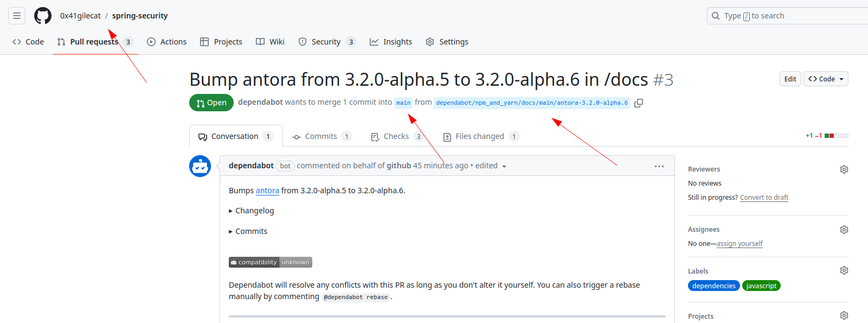The height and width of the screenshot is (323, 868).
Task: Expand the Changelog details
Action: [x=252, y=211]
